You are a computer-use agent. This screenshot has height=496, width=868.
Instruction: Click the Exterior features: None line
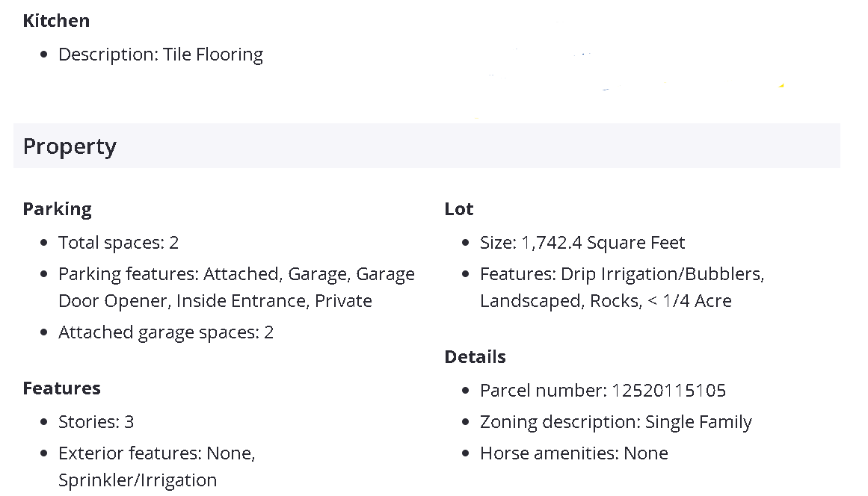(x=157, y=453)
